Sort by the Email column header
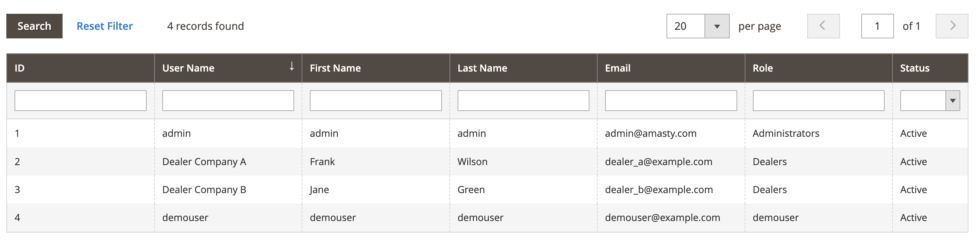This screenshot has width=980, height=246. click(x=671, y=68)
